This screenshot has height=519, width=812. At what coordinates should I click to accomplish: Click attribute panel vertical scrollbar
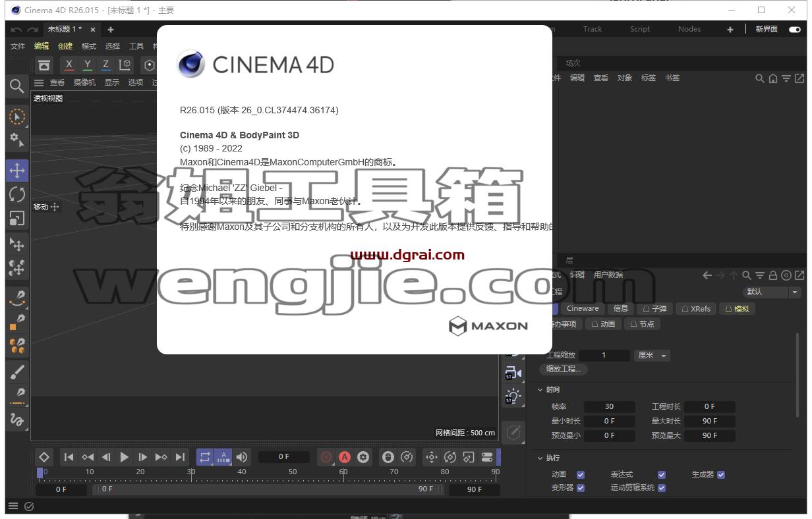798,374
